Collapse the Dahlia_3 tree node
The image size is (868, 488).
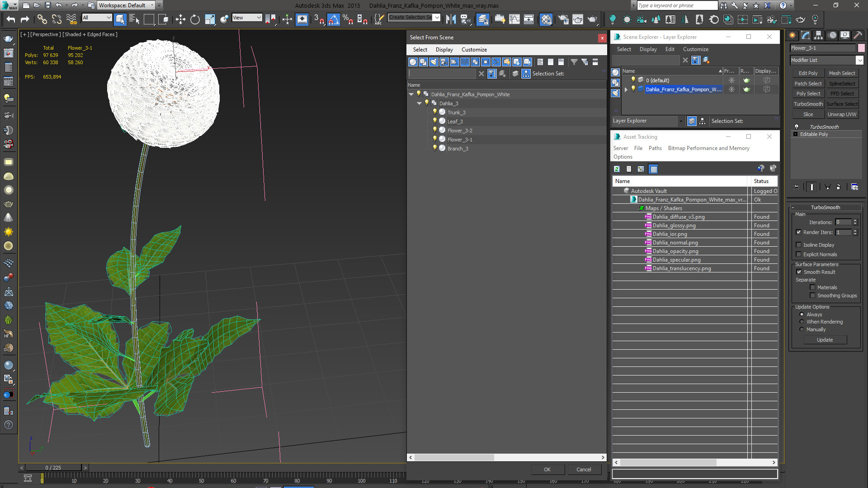tap(420, 103)
